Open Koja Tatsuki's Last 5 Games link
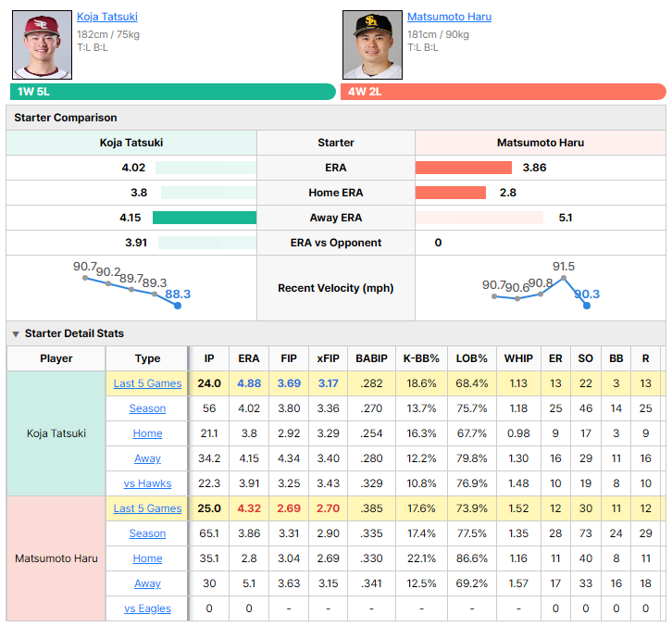 pyautogui.click(x=147, y=383)
